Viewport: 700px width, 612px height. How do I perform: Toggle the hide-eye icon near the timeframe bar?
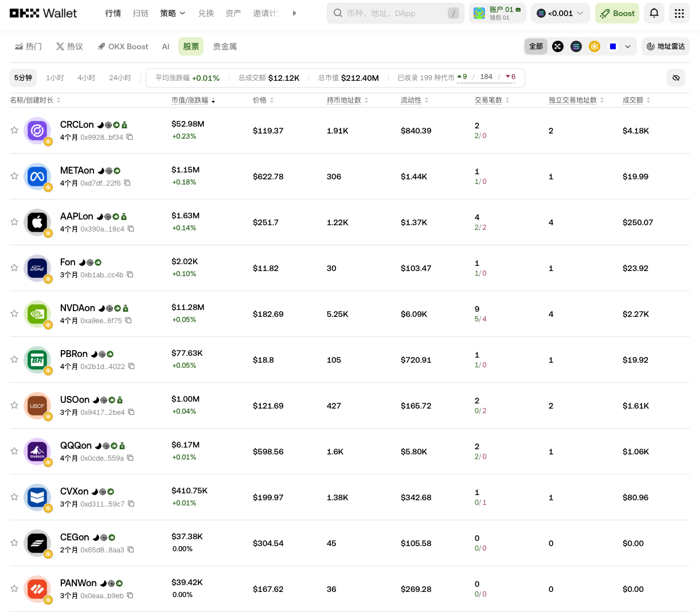click(676, 77)
